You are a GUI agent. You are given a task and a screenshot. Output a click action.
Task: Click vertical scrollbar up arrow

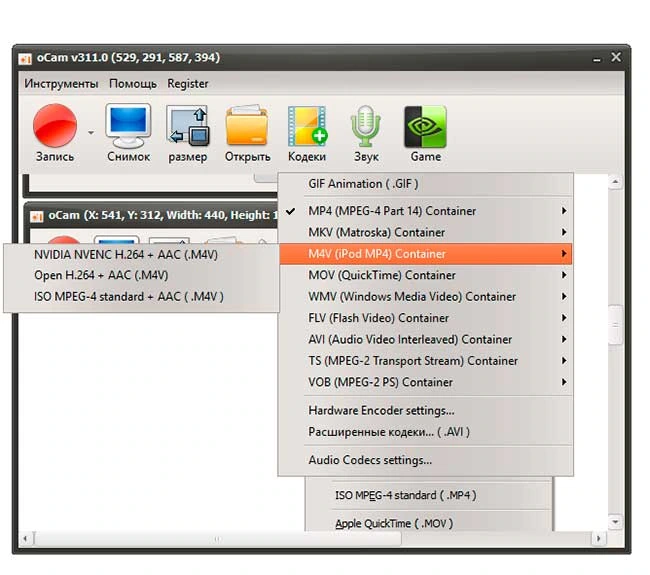point(615,182)
